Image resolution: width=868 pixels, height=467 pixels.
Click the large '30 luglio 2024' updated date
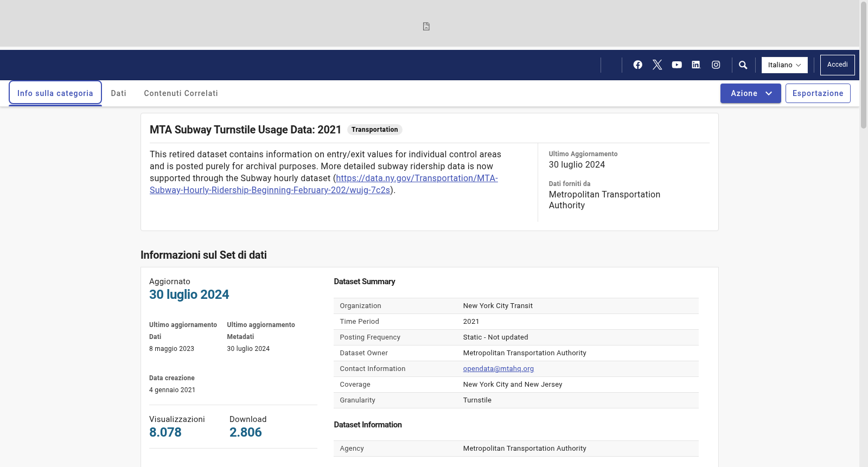pos(189,295)
